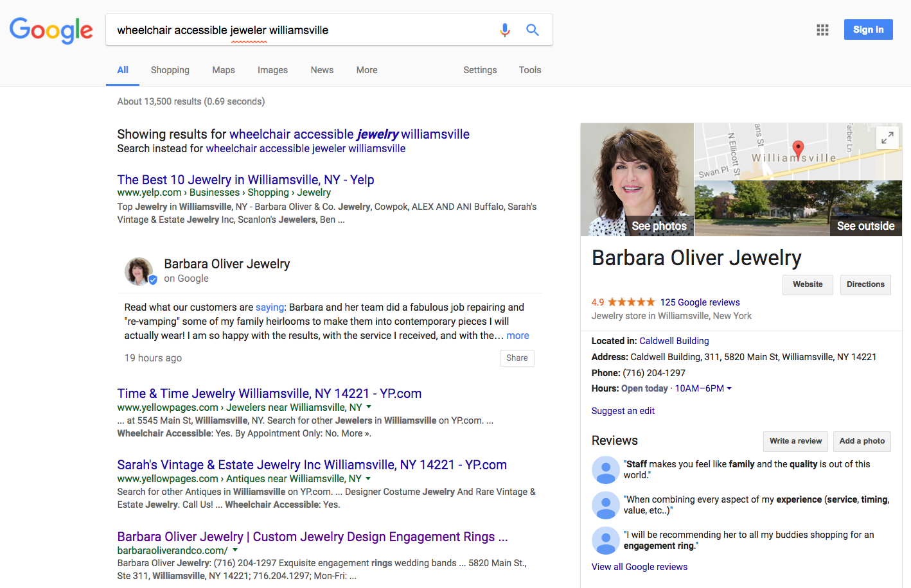911x588 pixels.
Task: Expand the 10AM–6PM hours dropdown
Action: tap(703, 388)
